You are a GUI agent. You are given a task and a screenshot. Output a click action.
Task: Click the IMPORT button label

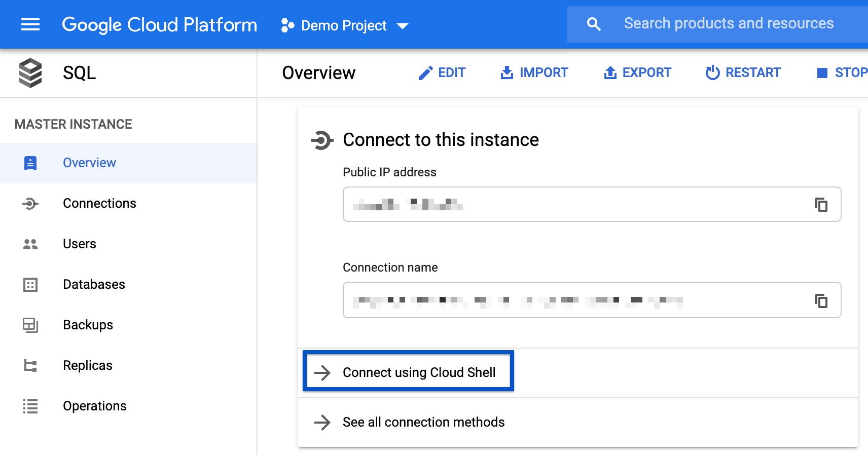click(x=544, y=73)
